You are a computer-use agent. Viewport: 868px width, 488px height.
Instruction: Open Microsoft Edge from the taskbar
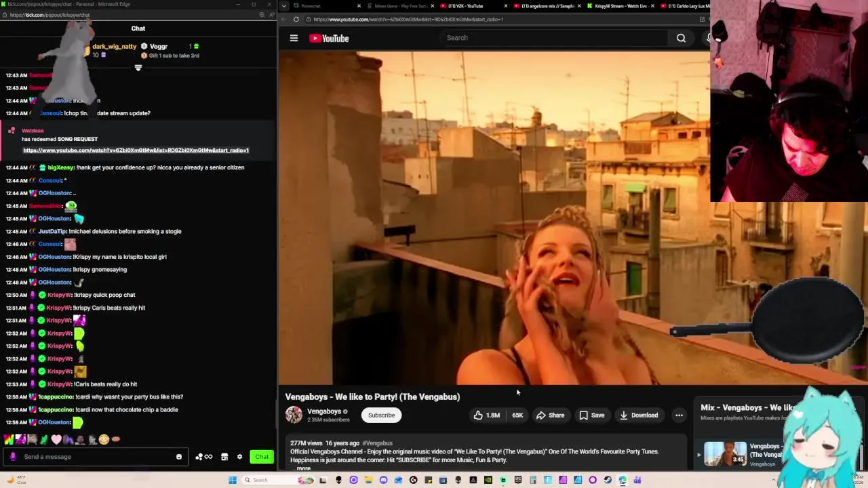622,480
